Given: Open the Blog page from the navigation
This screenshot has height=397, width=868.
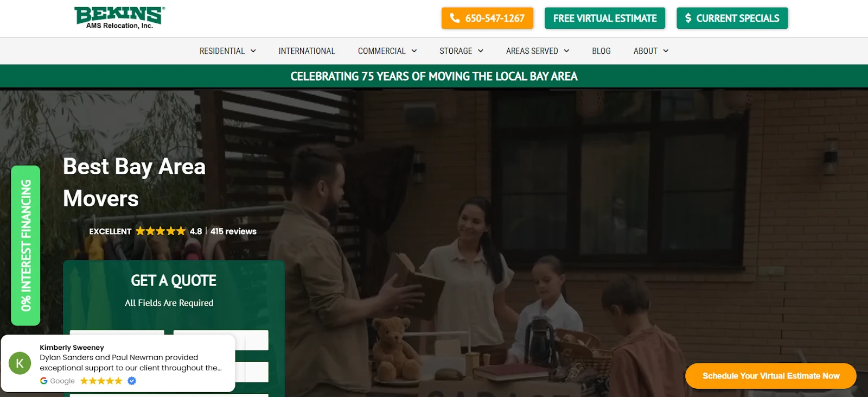Looking at the screenshot, I should 601,51.
